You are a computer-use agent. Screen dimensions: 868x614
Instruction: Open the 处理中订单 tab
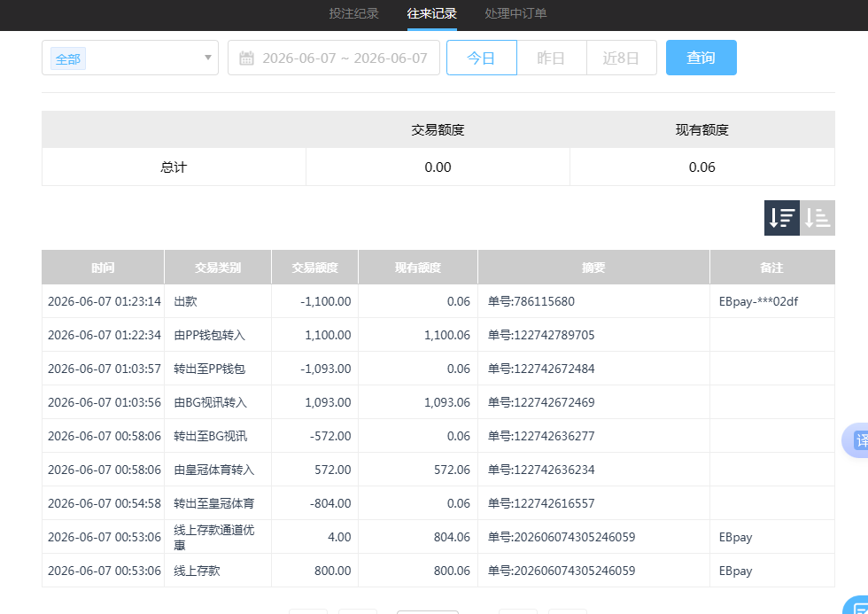click(x=515, y=13)
